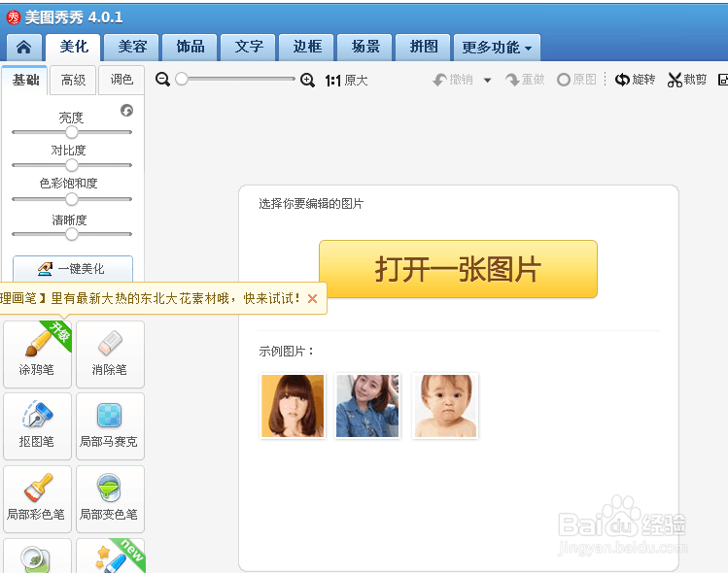The height and width of the screenshot is (573, 728).
Task: Click the 打开一张图片 button
Action: [458, 269]
